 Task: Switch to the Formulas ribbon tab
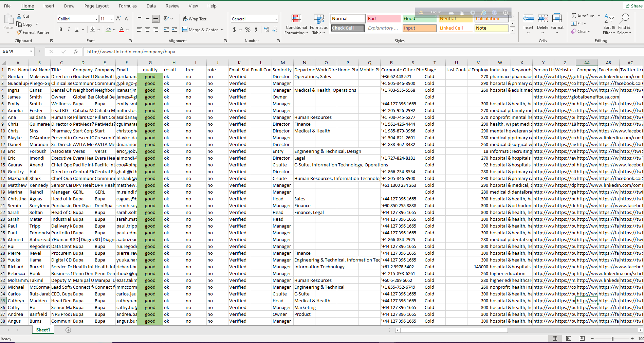point(128,6)
